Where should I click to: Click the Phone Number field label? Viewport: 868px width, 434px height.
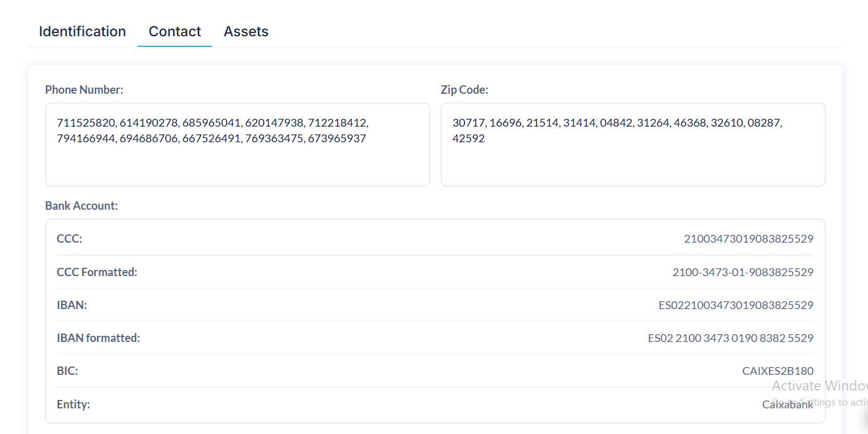(84, 90)
